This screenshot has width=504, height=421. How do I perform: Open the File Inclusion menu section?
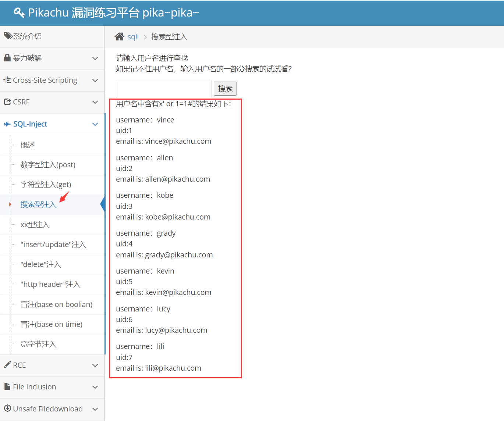(x=52, y=387)
